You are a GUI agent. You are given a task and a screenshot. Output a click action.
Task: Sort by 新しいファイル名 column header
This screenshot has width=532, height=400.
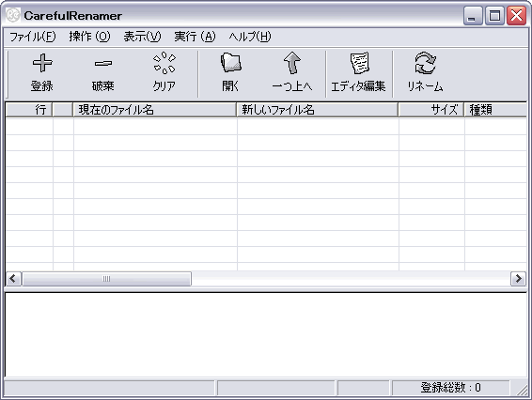[x=318, y=110]
